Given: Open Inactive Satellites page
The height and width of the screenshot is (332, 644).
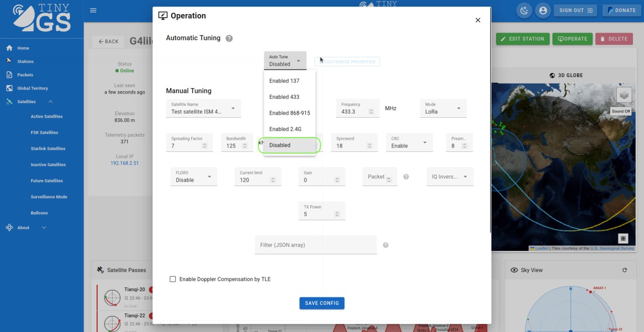Looking at the screenshot, I should point(48,165).
